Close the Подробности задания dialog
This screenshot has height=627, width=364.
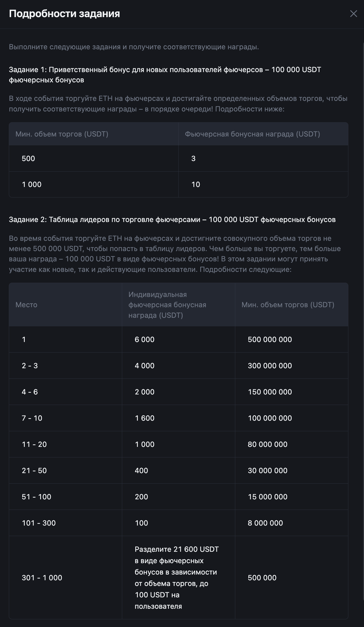(354, 13)
